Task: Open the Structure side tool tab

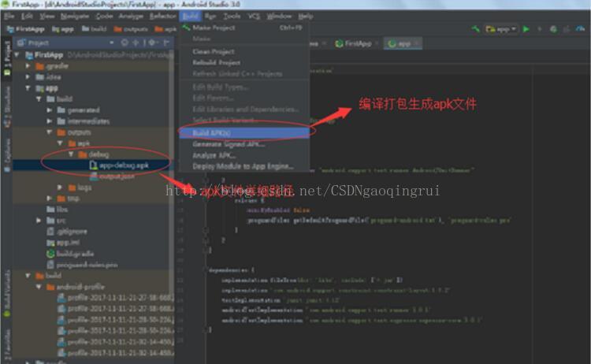Action: [x=7, y=106]
